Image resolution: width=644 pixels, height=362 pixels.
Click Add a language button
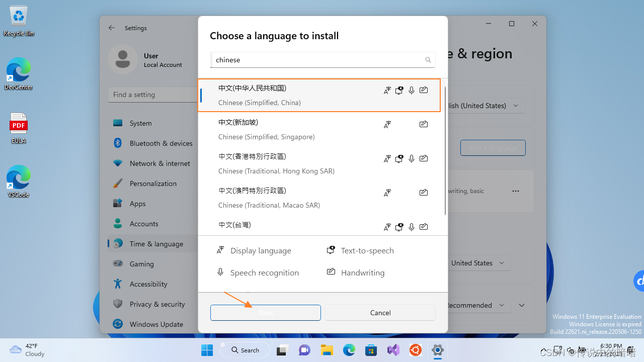point(493,148)
